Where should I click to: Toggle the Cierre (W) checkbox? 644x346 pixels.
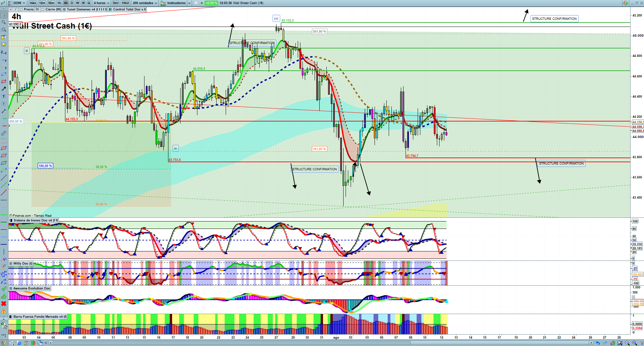[43, 9]
